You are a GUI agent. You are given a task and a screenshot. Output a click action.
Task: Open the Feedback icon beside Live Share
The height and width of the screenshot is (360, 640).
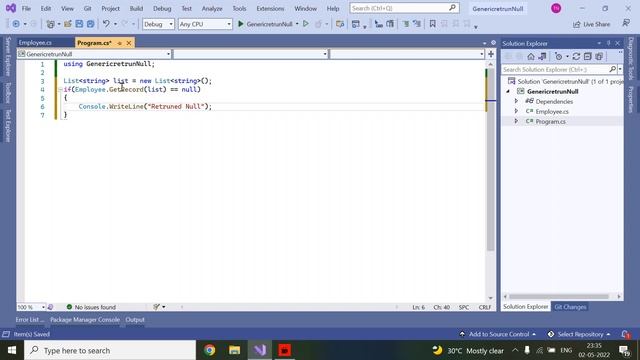(626, 24)
